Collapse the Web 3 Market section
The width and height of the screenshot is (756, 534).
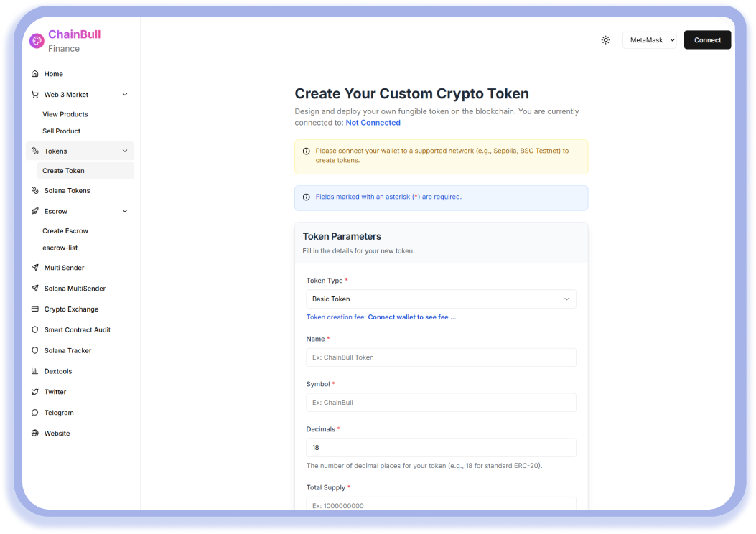click(125, 95)
